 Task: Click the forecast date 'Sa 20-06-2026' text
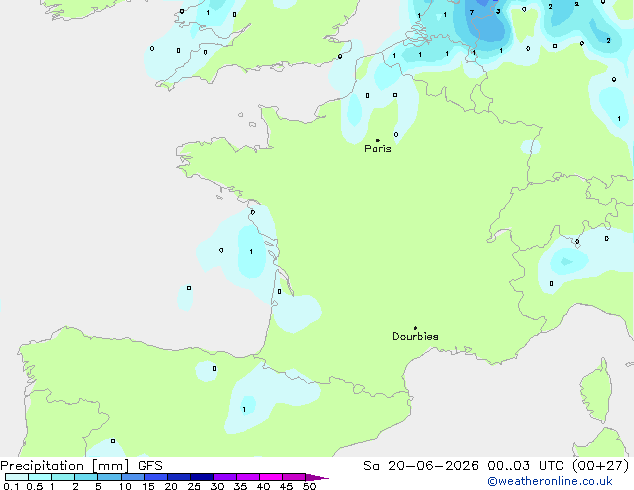pos(421,466)
